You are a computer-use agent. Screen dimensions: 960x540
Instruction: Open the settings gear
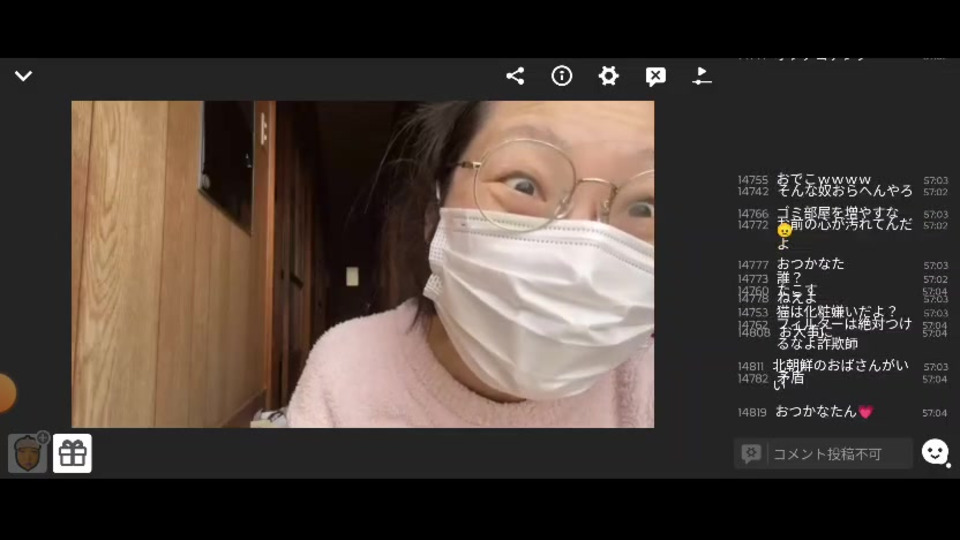tap(608, 76)
